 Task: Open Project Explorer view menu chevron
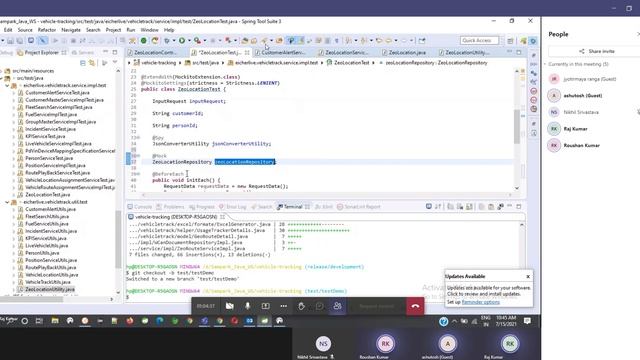(x=115, y=62)
